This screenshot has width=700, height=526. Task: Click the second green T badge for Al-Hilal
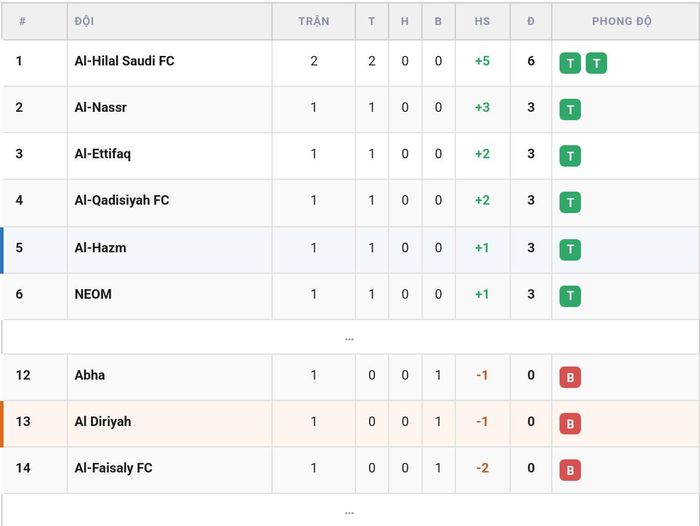[596, 63]
